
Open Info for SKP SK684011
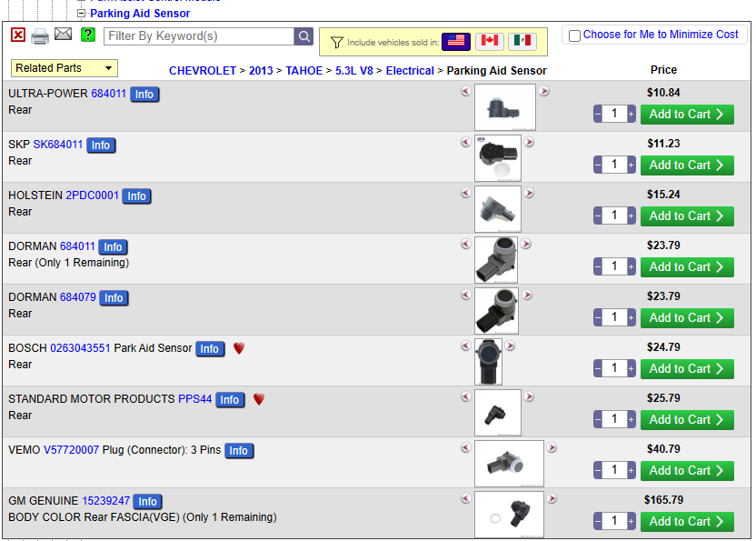point(101,145)
